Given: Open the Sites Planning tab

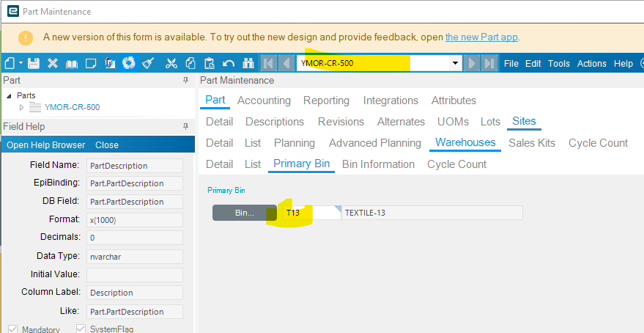Looking at the screenshot, I should 295,143.
